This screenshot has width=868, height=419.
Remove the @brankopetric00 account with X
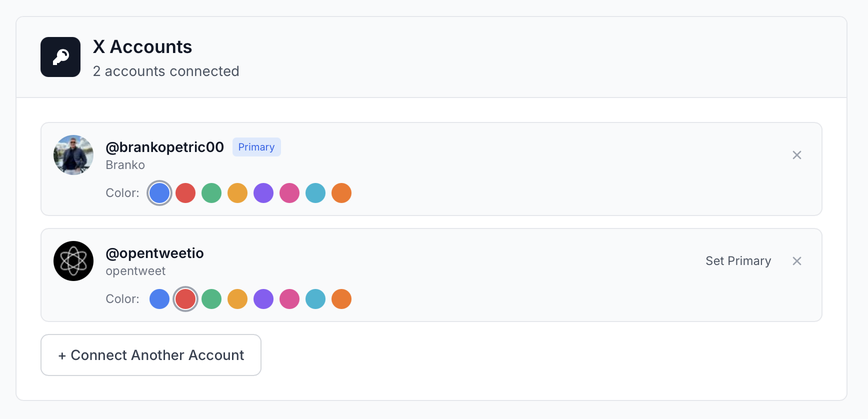pyautogui.click(x=797, y=155)
